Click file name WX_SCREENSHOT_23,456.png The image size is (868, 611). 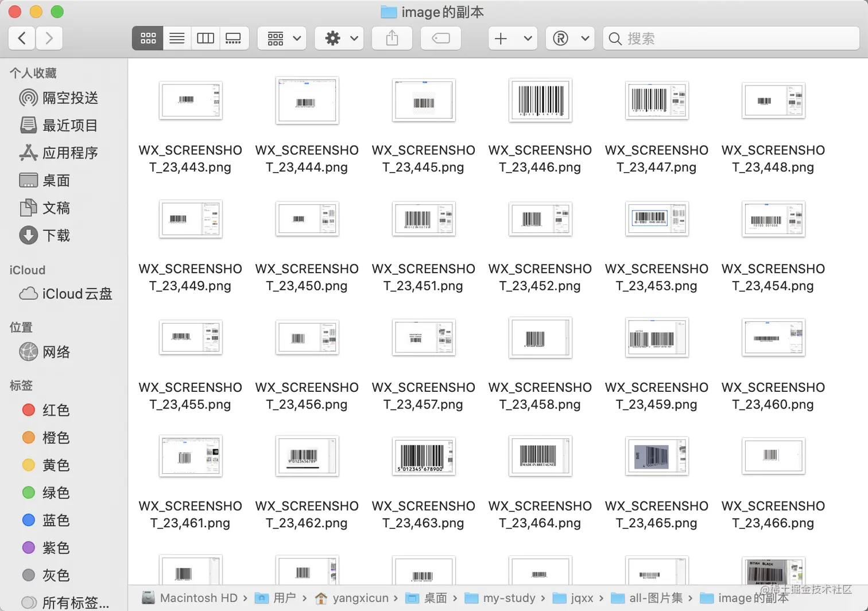click(307, 396)
